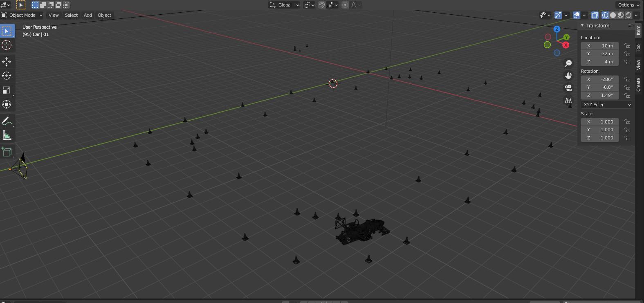644x303 pixels.
Task: Open Global transform orientation dropdown
Action: click(x=284, y=5)
